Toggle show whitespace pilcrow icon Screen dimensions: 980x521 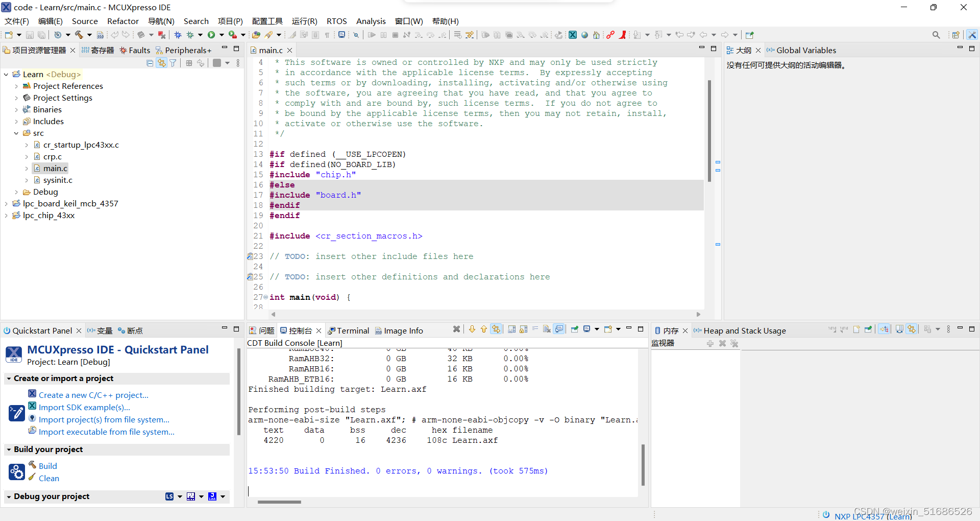(x=327, y=35)
